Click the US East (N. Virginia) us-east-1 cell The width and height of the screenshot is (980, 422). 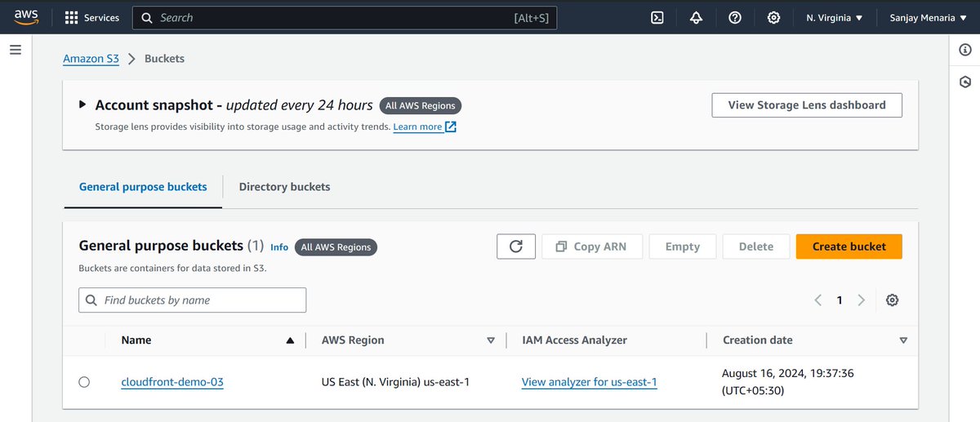point(396,382)
